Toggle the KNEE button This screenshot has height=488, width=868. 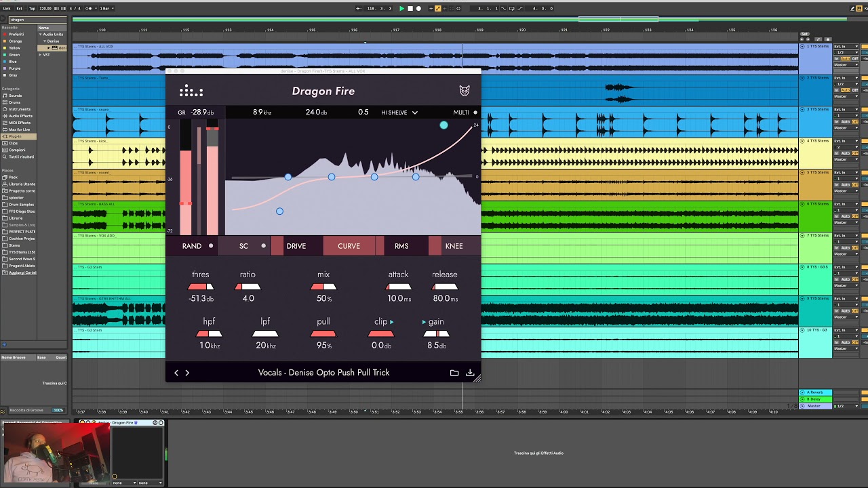454,246
